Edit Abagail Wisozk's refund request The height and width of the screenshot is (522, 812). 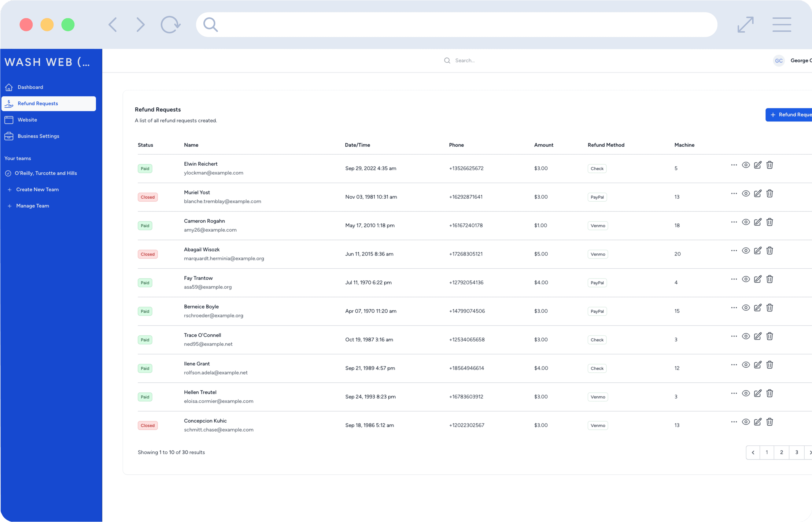click(x=758, y=250)
